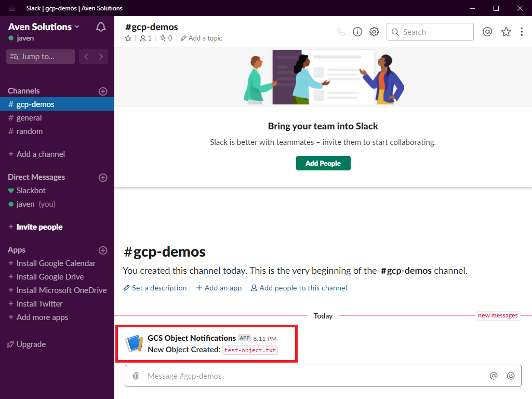
Task: Click the new messages marker
Action: click(x=498, y=315)
